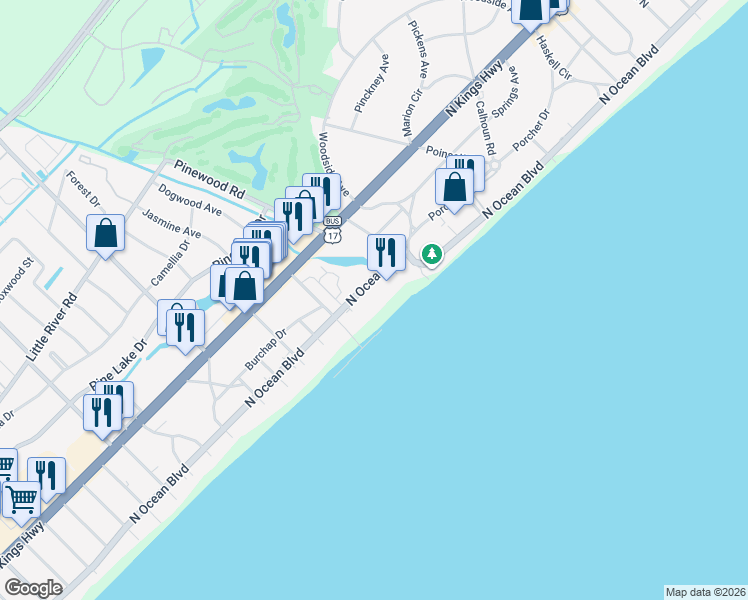The image size is (748, 600).
Task: Click the Haskell Cir label
Action: coord(554,57)
